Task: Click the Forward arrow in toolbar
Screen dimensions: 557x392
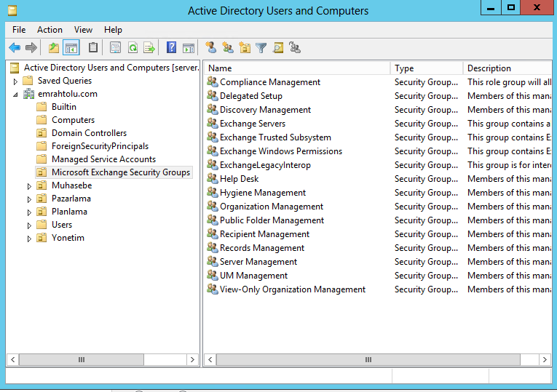Action: point(31,47)
